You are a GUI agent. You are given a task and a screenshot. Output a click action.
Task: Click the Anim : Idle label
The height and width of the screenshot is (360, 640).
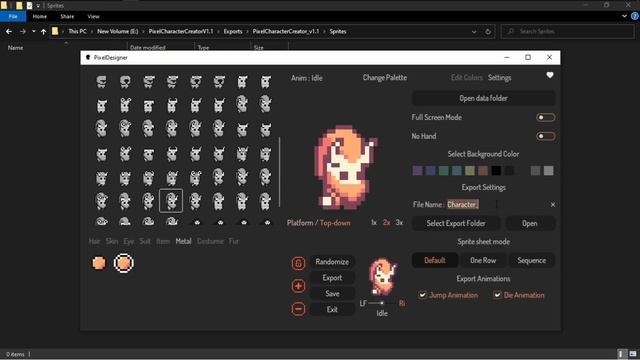point(307,78)
